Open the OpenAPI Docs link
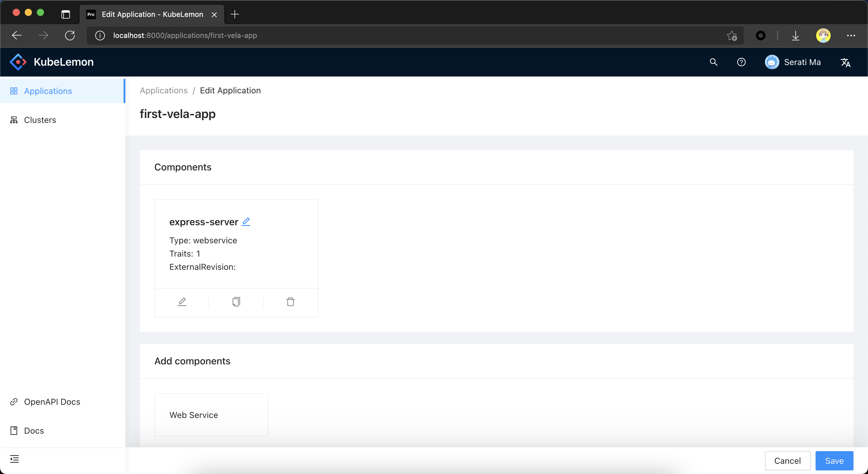 click(52, 402)
